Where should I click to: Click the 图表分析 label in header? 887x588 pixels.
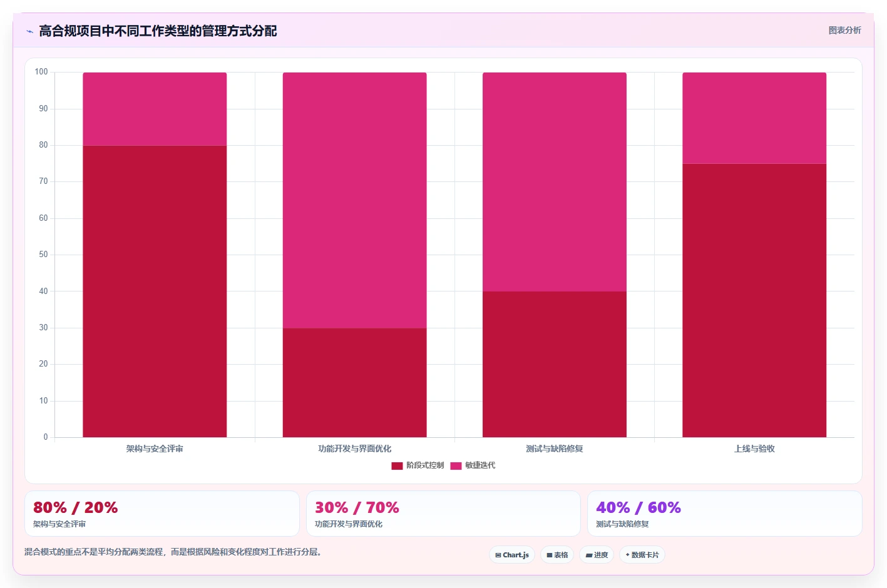(845, 30)
